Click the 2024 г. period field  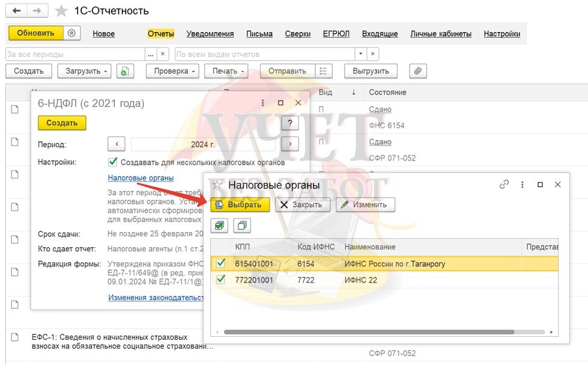[203, 144]
